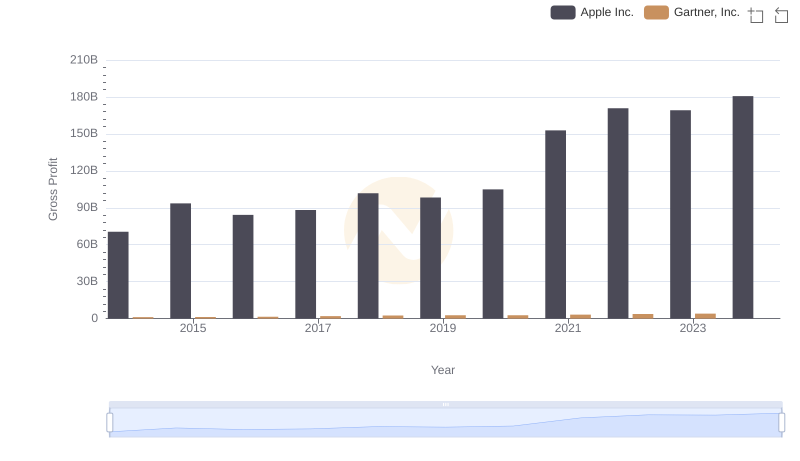Select the Apple 2023 bar
The image size is (800, 461).
(681, 214)
